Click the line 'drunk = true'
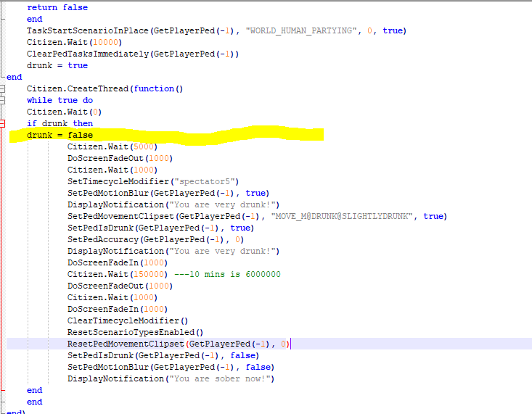 click(x=57, y=65)
